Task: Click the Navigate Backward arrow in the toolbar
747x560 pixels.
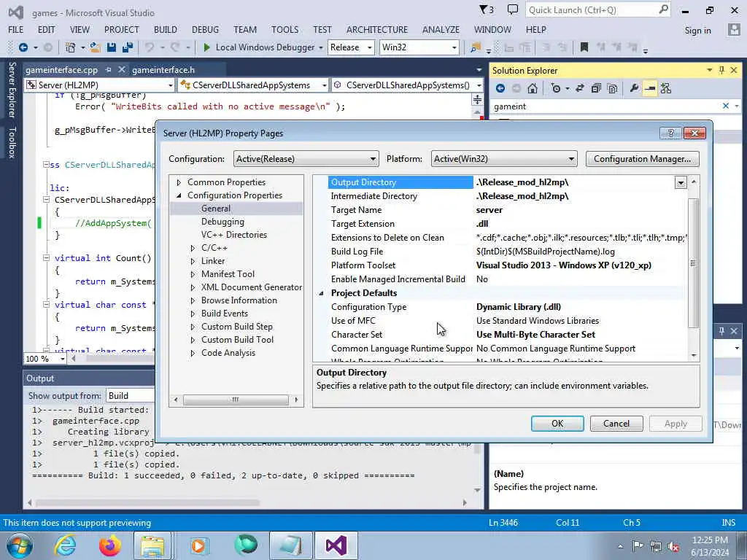Action: click(23, 47)
